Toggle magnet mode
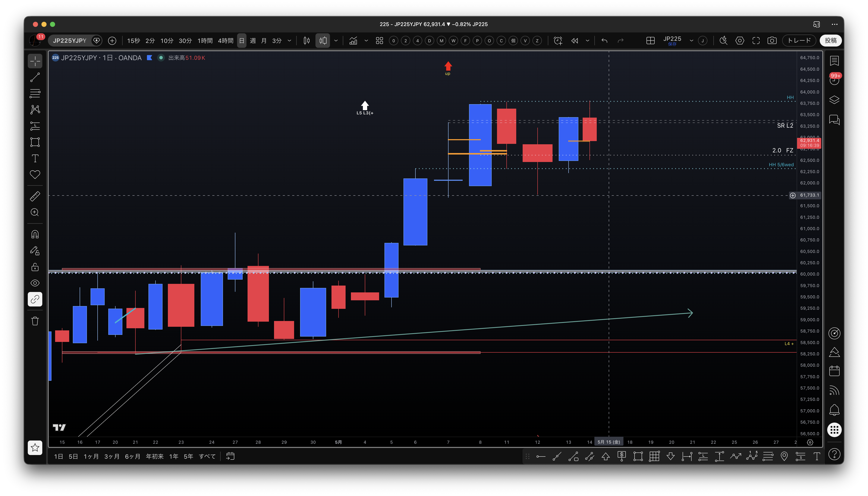 coord(35,234)
